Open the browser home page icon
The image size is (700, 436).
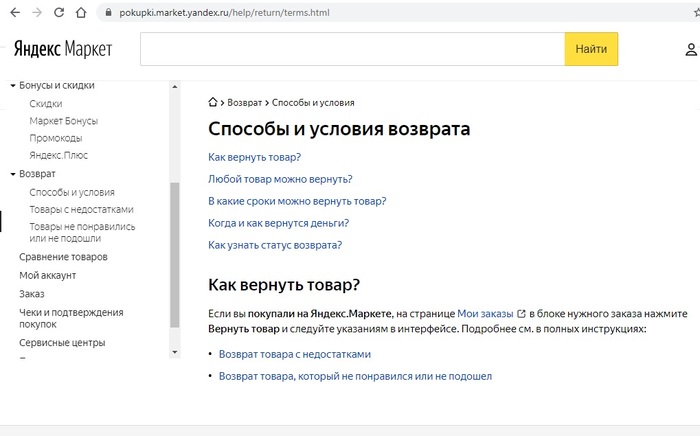click(81, 12)
